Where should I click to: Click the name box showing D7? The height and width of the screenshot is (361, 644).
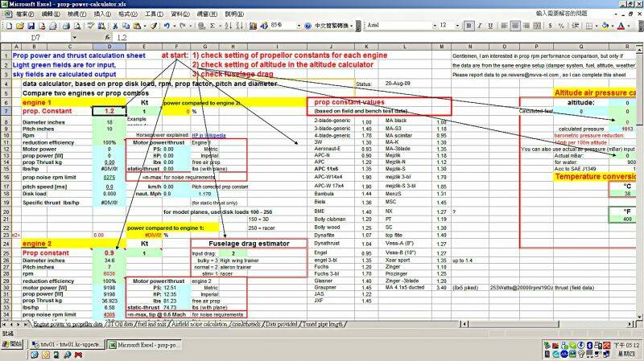[36, 37]
